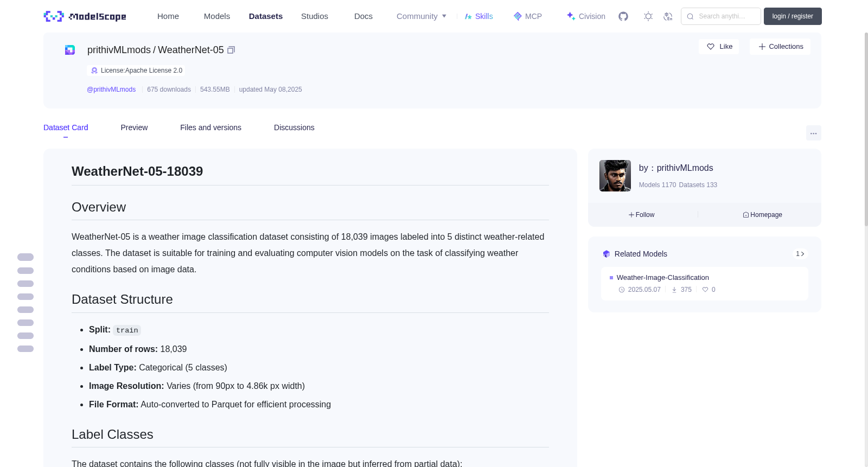Click the heart icon on Like

[711, 47]
